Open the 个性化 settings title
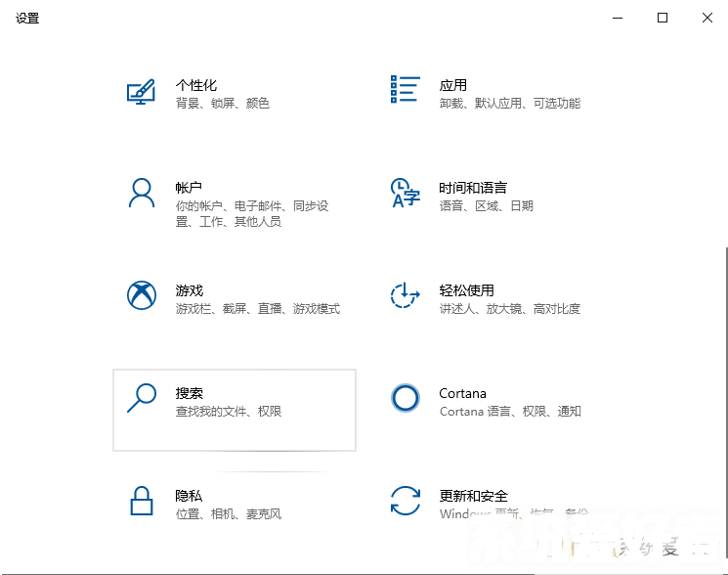The width and height of the screenshot is (728, 575). (195, 85)
